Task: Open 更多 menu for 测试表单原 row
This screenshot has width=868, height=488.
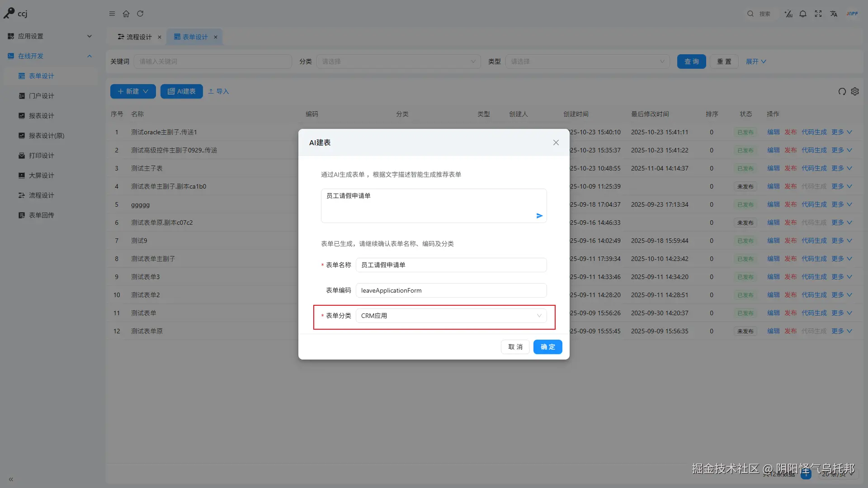Action: click(x=841, y=331)
